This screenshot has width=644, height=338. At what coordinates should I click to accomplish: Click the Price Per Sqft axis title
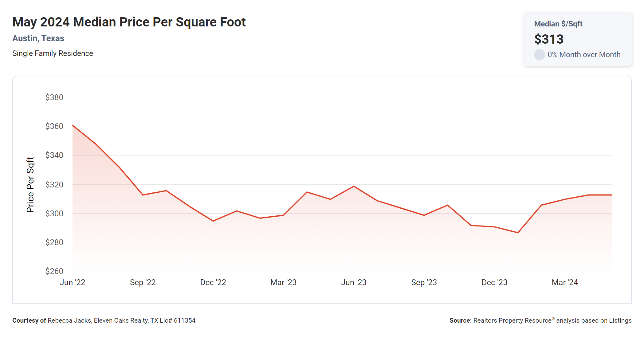pos(30,185)
